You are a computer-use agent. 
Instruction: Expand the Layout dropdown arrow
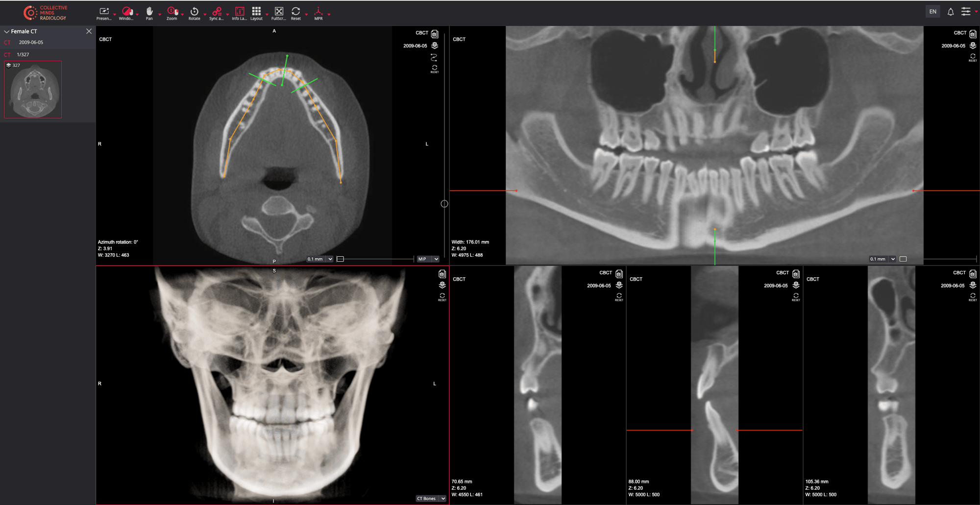[x=267, y=14]
